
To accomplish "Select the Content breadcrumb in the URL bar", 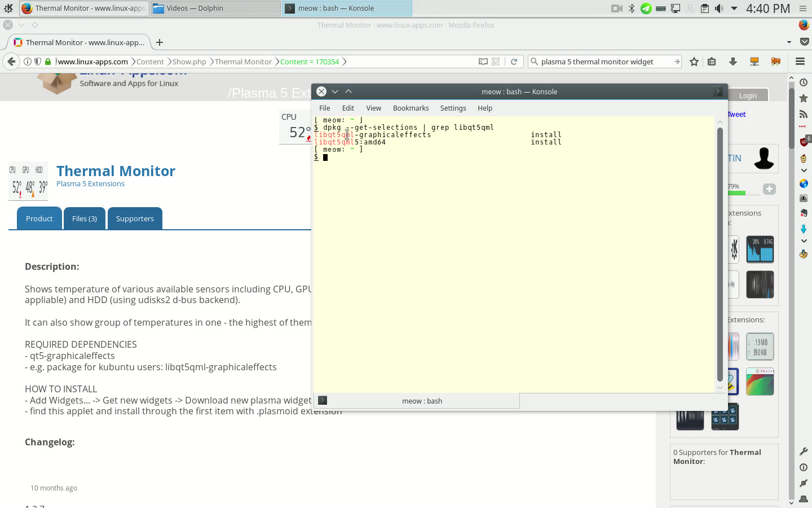I will coord(150,62).
